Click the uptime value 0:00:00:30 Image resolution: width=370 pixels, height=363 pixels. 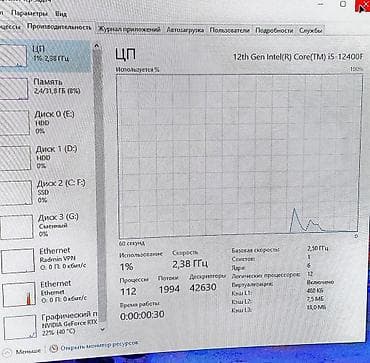(x=142, y=316)
